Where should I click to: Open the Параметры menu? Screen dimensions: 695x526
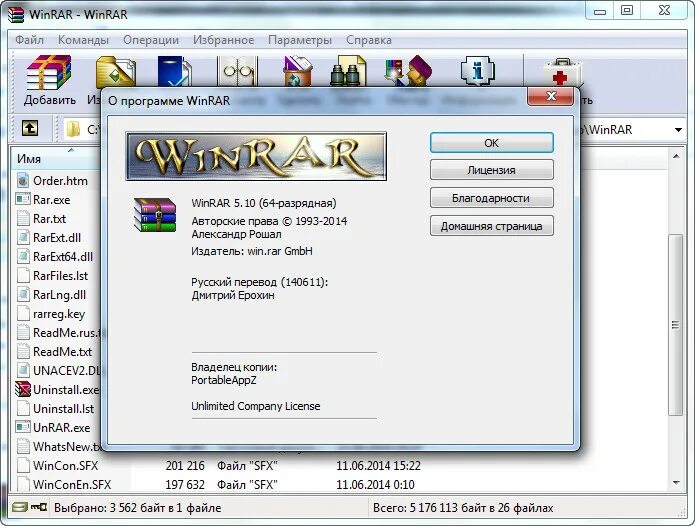pos(300,40)
